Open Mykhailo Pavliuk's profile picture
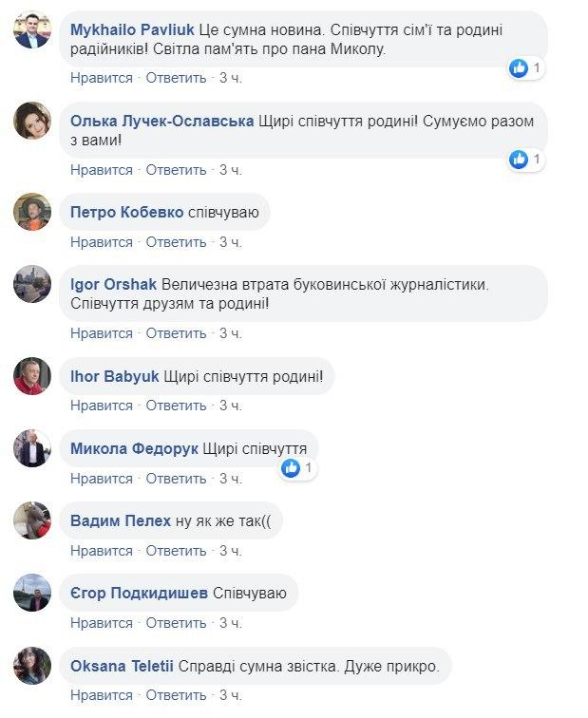The width and height of the screenshot is (588, 718). [x=32, y=30]
